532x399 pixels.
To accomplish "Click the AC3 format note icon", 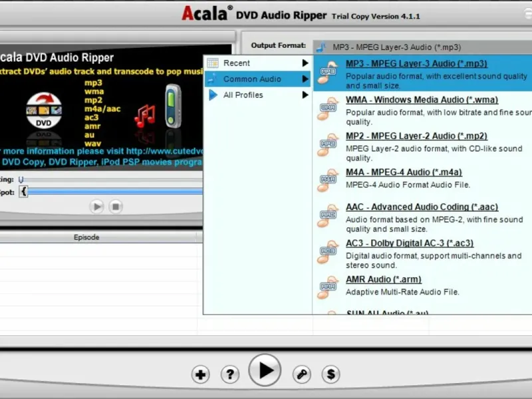I will point(328,252).
